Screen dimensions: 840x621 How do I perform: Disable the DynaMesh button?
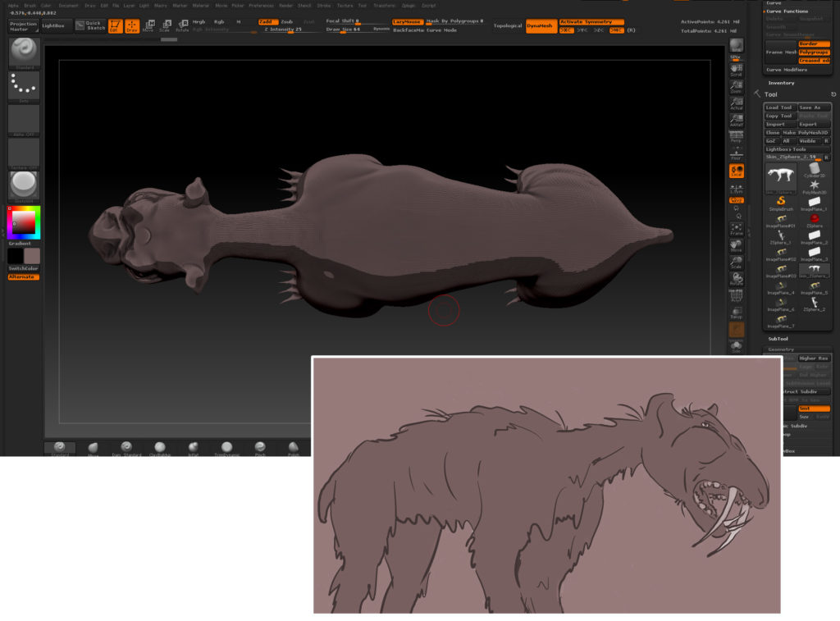click(x=540, y=25)
